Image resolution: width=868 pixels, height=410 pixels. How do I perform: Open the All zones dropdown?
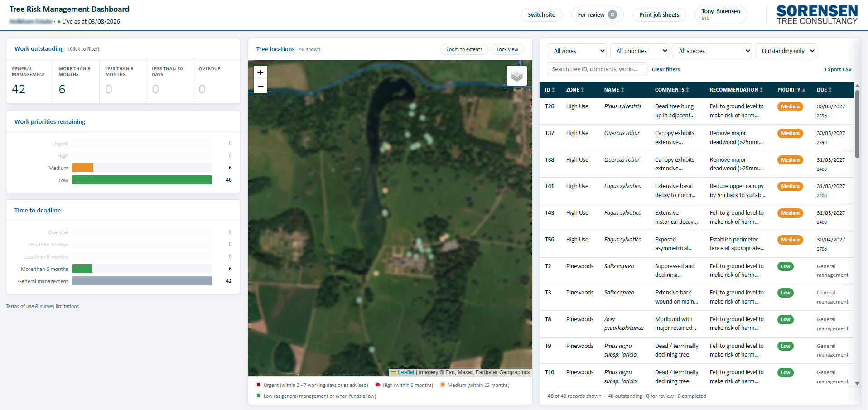577,51
